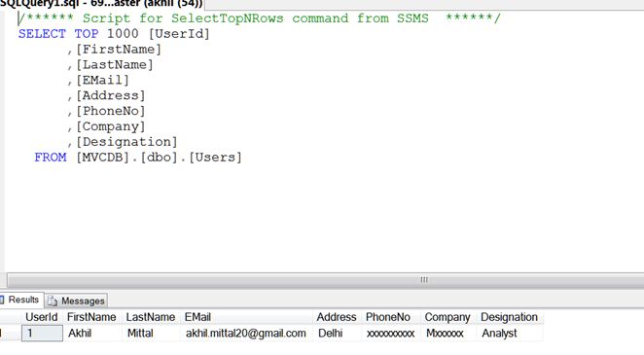Click [UserId] in the SELECT line

pos(179,34)
